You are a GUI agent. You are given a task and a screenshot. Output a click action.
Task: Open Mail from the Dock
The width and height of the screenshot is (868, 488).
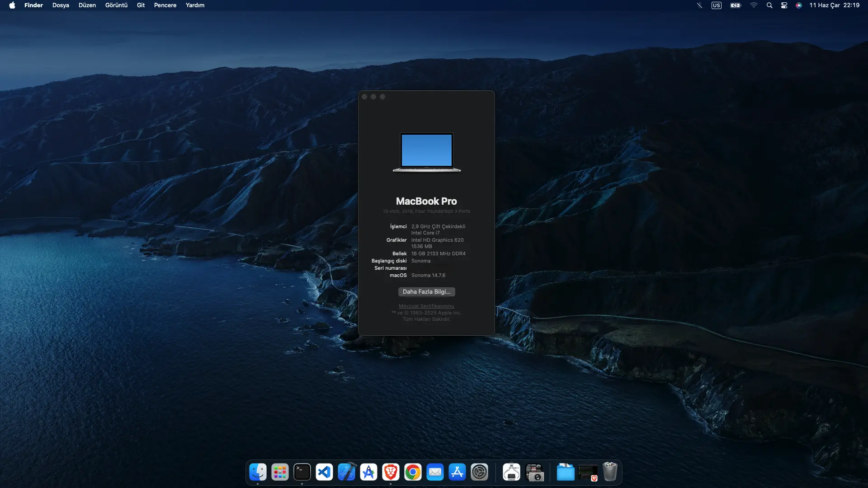(x=435, y=472)
